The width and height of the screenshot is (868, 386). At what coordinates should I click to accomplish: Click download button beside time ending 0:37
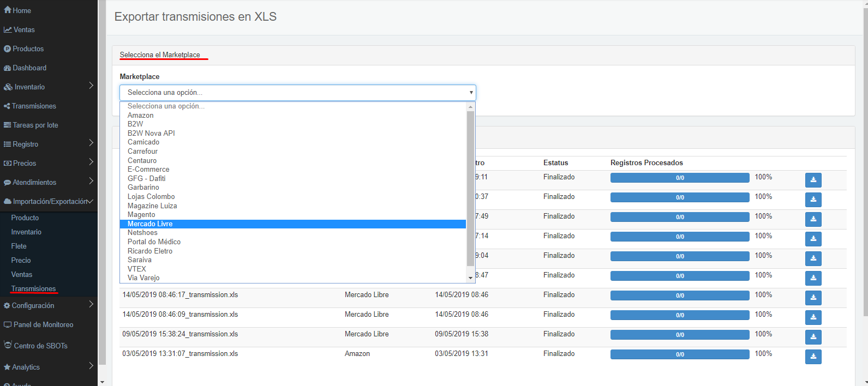[813, 200]
